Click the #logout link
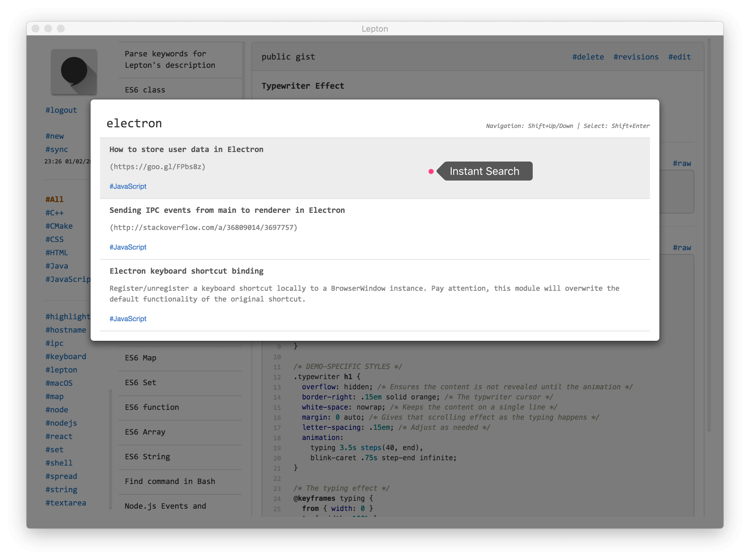The height and width of the screenshot is (560, 750). (x=61, y=110)
